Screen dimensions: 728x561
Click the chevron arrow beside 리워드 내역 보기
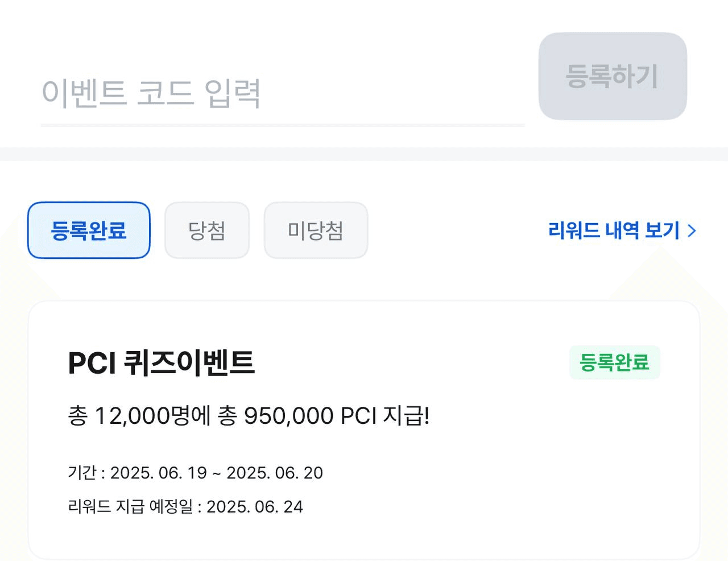[692, 230]
